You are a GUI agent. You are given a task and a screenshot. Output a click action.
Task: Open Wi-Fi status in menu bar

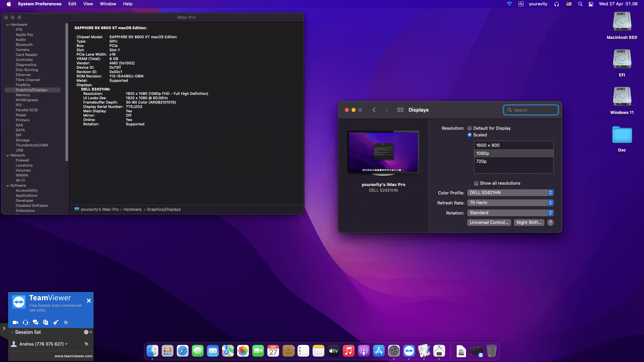tap(509, 4)
